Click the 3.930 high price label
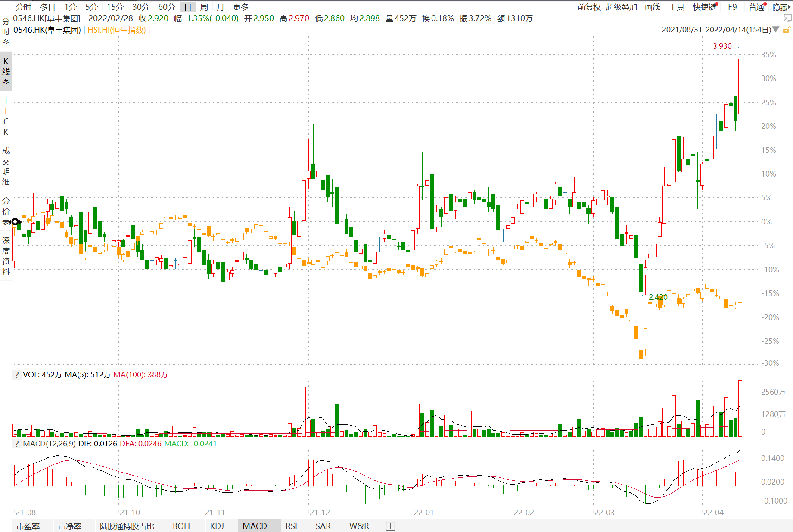The height and width of the screenshot is (532, 793). pyautogui.click(x=722, y=46)
